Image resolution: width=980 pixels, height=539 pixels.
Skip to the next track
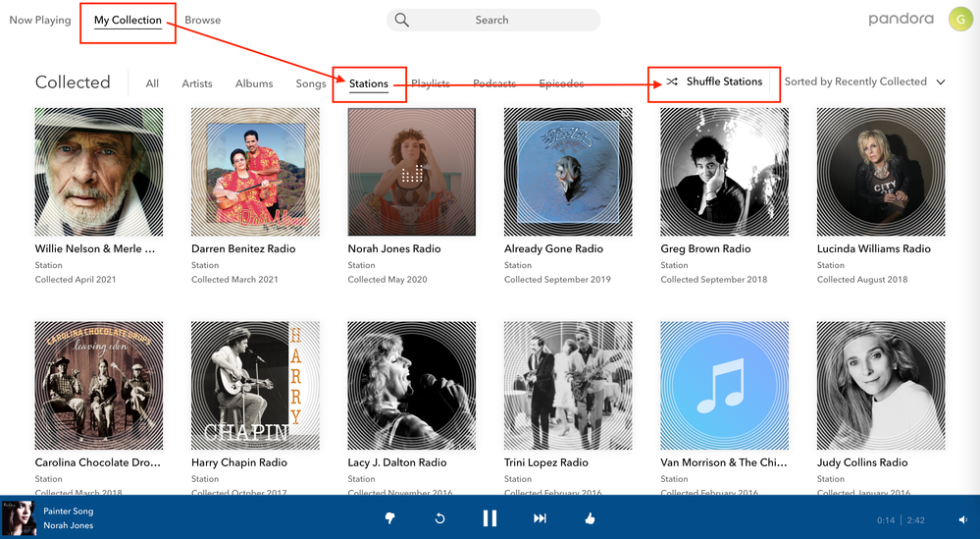point(540,518)
